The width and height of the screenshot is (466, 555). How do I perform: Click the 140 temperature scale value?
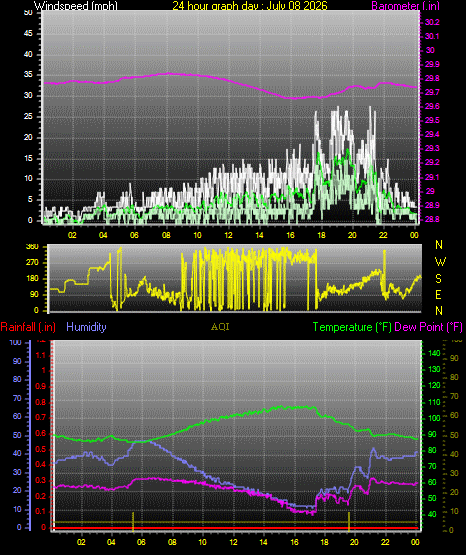coord(434,353)
